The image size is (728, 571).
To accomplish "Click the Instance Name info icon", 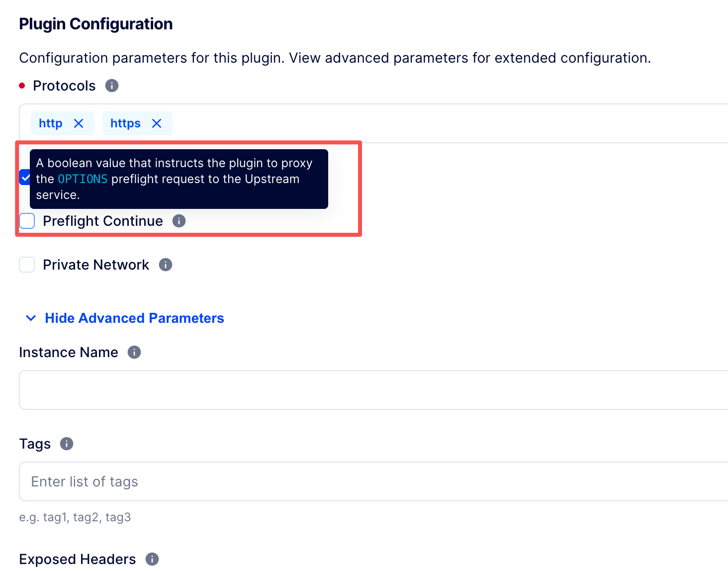I will coord(134,352).
